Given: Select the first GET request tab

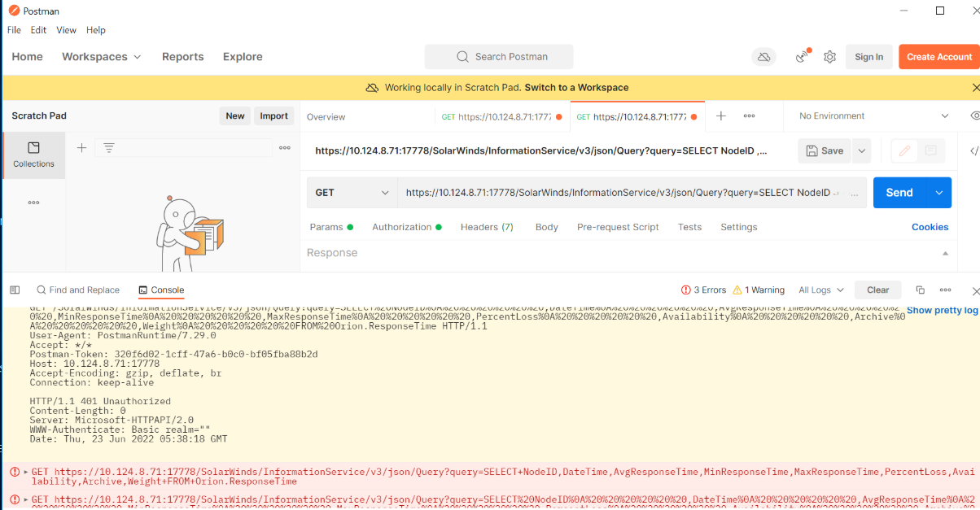Looking at the screenshot, I should 502,117.
